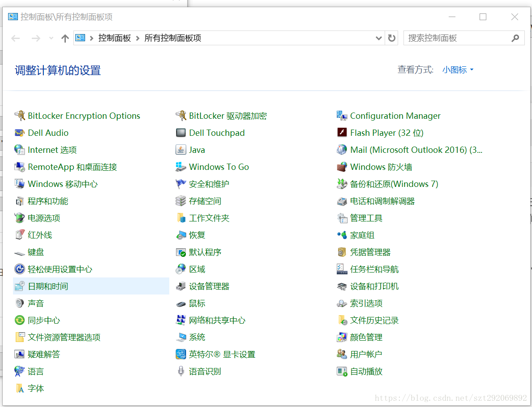Go up one level with up arrow

65,38
